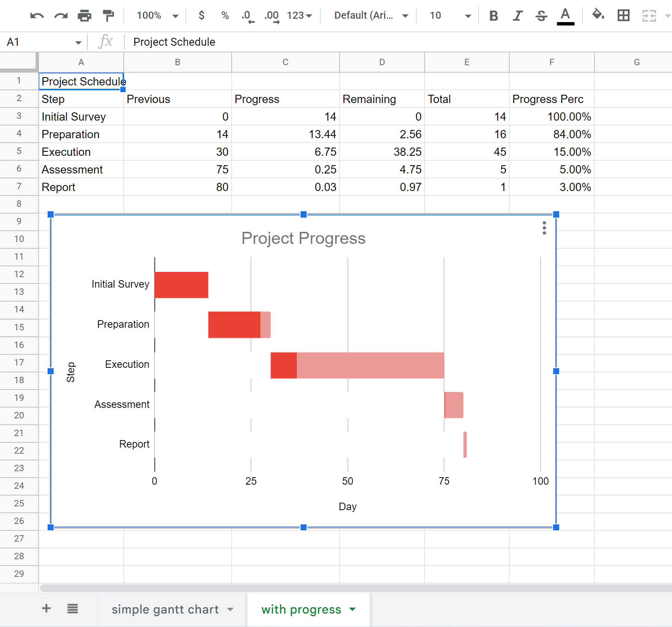Click the Assessment bar in chart

tap(454, 405)
